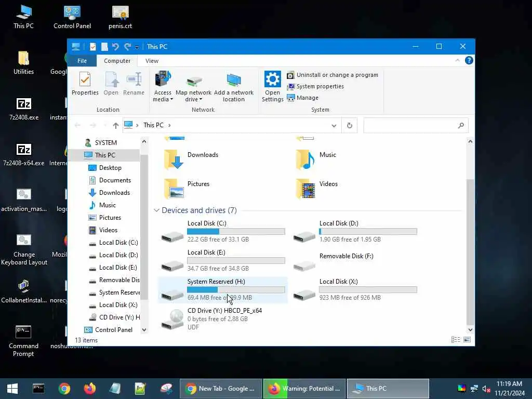Click the address bar chevron after This PC

(x=169, y=125)
